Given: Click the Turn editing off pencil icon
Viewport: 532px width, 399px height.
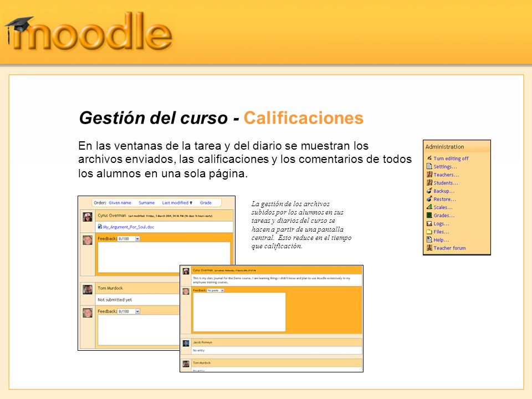Looking at the screenshot, I should [x=429, y=158].
